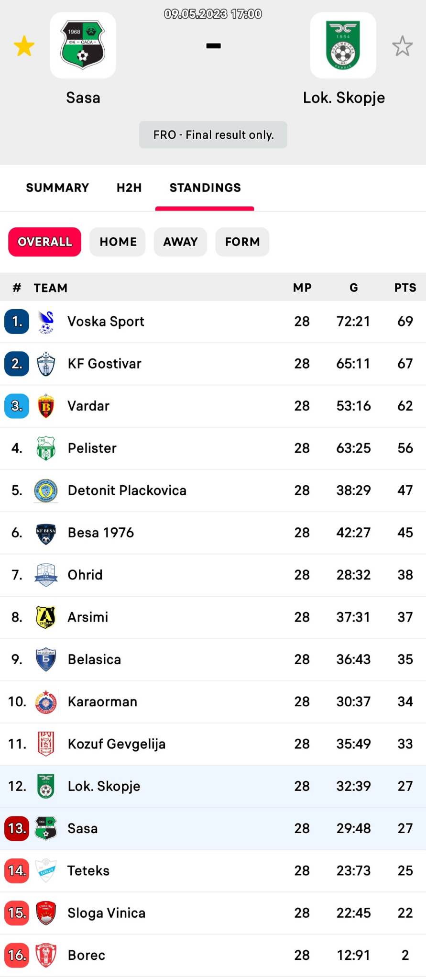Open the Sasa team crest in header
Viewport: 426px width, 980px height.
pos(83,45)
